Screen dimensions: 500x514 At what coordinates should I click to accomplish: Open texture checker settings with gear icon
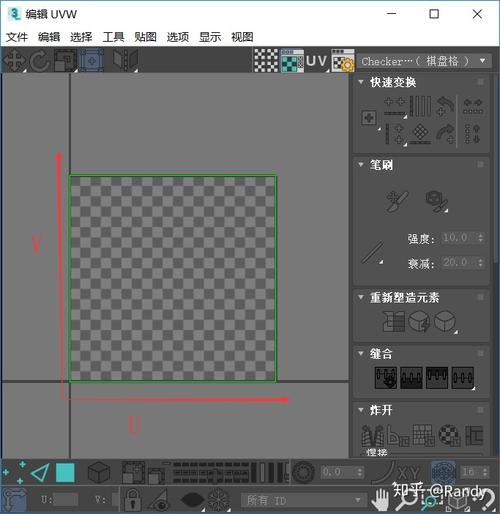coord(343,61)
